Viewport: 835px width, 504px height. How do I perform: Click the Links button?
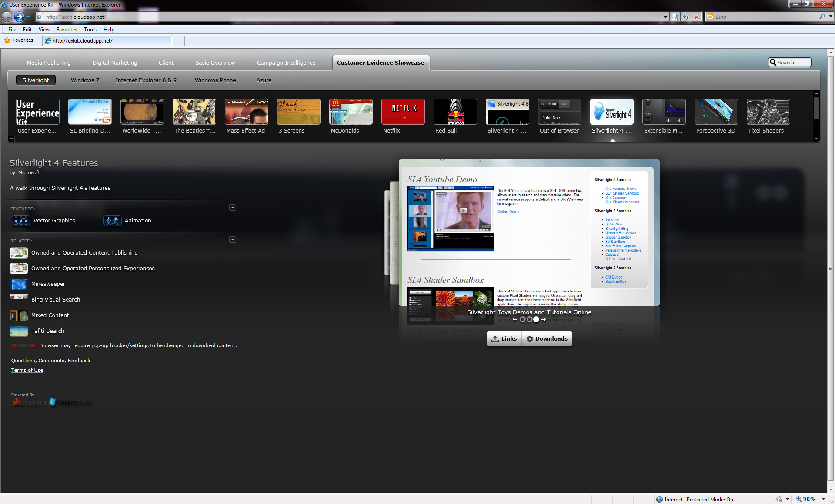504,339
